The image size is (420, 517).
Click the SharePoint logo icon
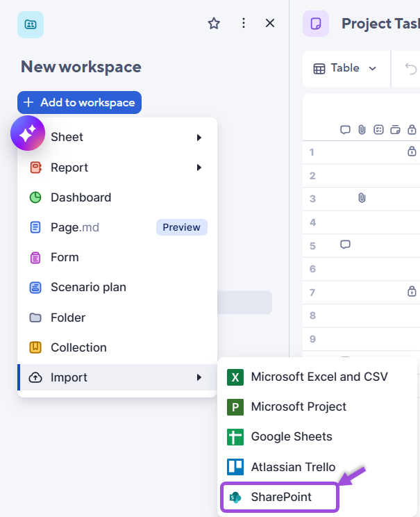coord(235,498)
